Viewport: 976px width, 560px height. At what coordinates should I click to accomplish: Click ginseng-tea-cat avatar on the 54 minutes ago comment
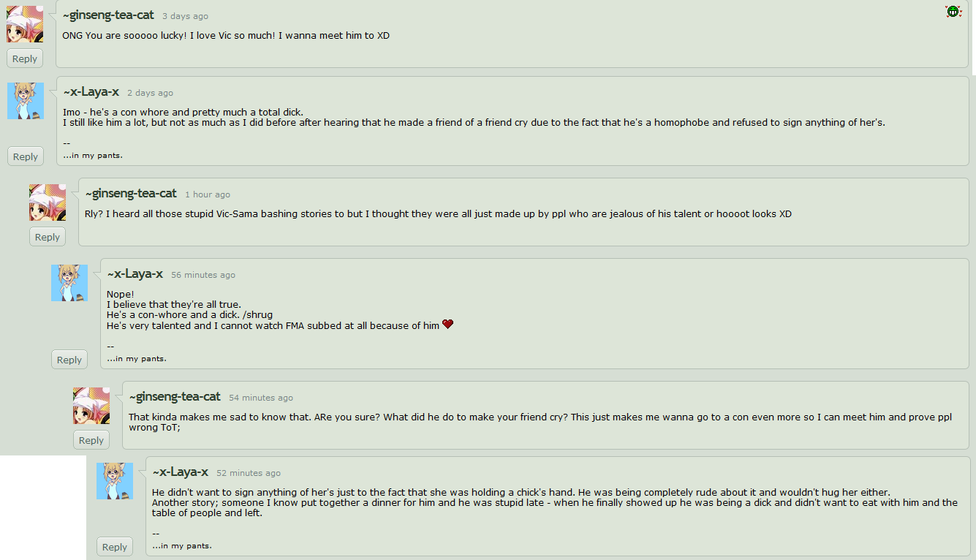(91, 406)
